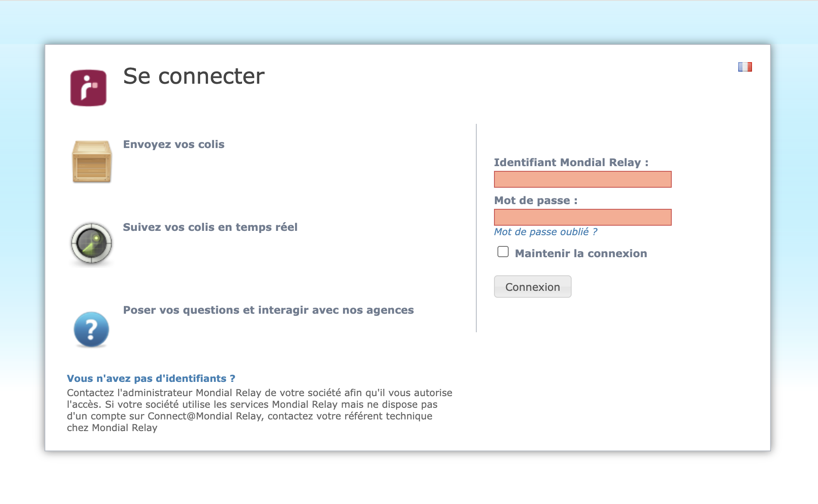
Task: Check the remember-me box via its label
Action: 580,253
